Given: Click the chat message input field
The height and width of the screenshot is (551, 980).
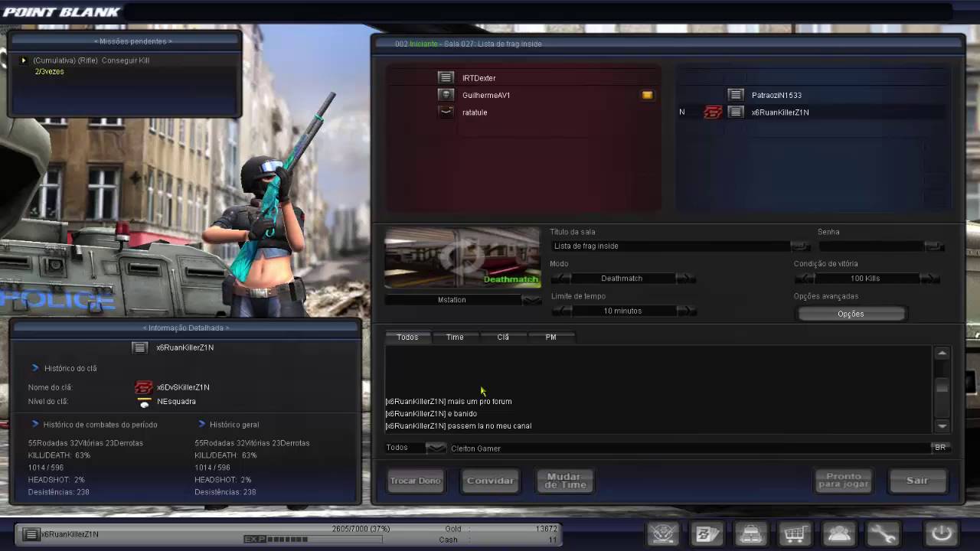Looking at the screenshot, I should (689, 448).
